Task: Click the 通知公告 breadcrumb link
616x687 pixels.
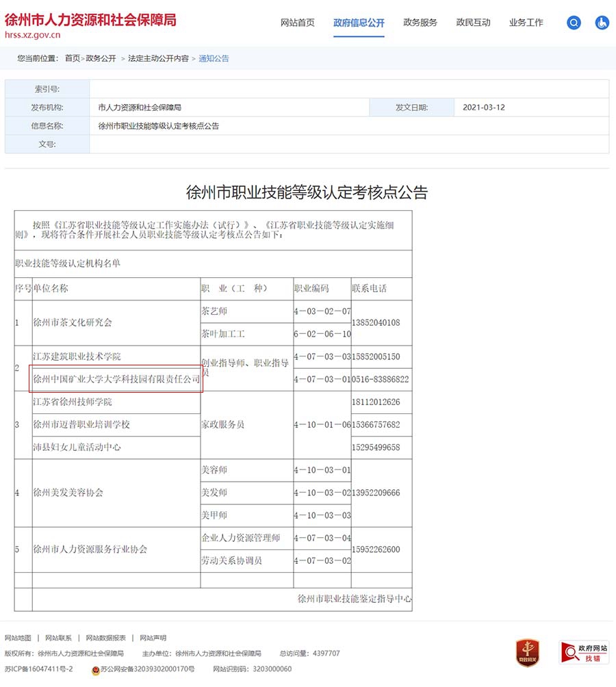Action: (214, 59)
